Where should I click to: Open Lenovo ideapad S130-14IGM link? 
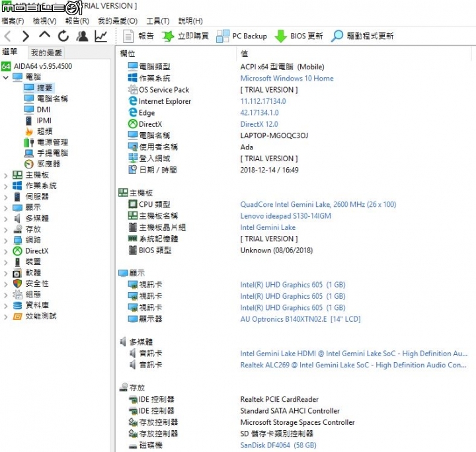(286, 216)
